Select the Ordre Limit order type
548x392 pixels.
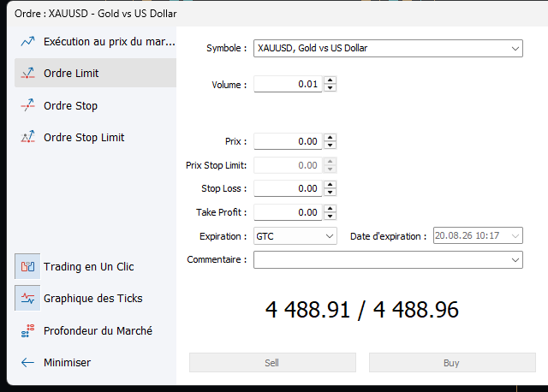[x=95, y=73]
